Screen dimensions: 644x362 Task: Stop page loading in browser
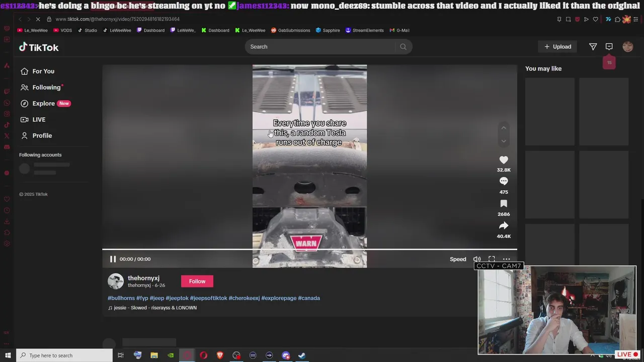38,19
